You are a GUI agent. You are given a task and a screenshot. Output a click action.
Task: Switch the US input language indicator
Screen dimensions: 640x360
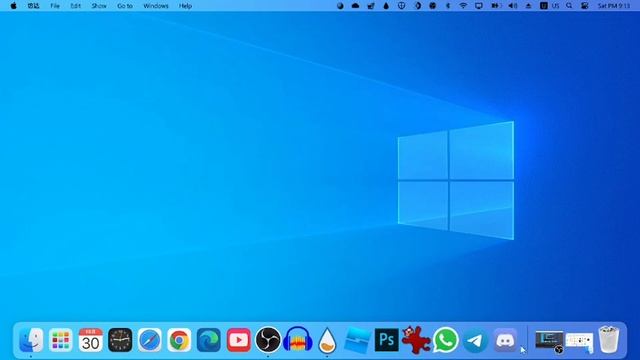pos(556,6)
